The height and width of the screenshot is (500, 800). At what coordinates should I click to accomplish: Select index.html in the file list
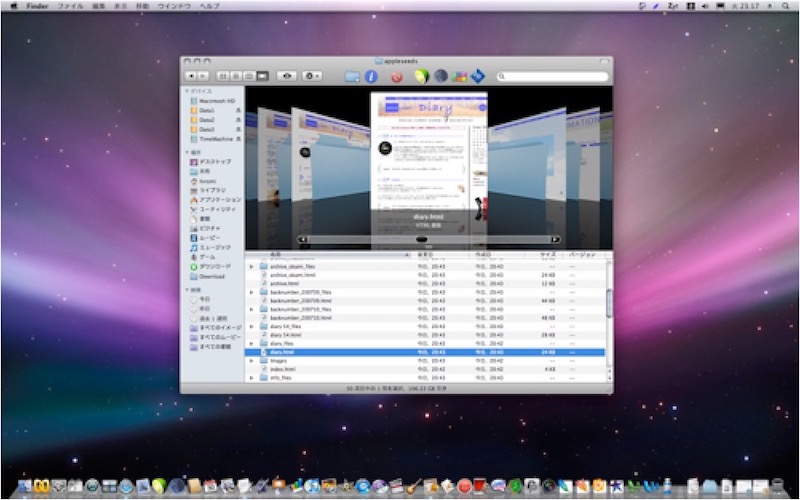point(285,369)
